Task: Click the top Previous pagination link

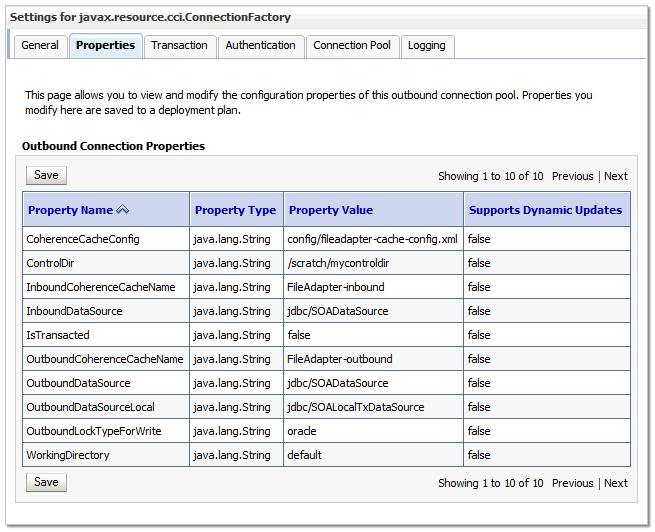Action: (572, 176)
